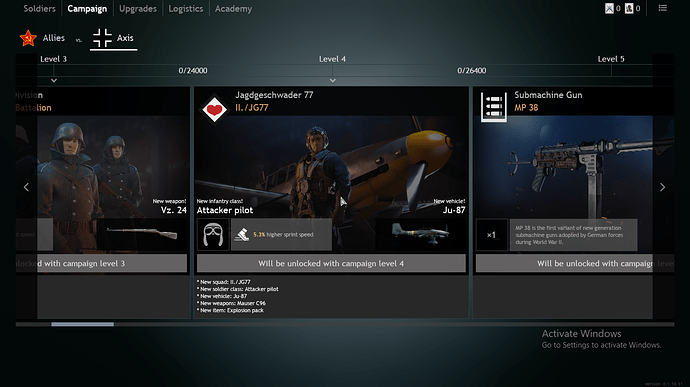Screen dimensions: 690x387
Task: Click 'Will be unlocked with campaign level 4'
Action: pyautogui.click(x=331, y=263)
